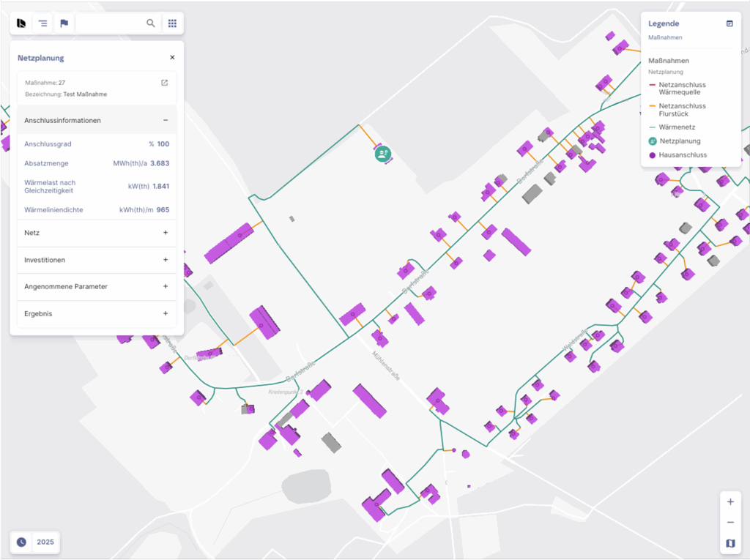This screenshot has width=750, height=560.
Task: Collapse the Anschlussinformationen section
Action: pos(166,120)
